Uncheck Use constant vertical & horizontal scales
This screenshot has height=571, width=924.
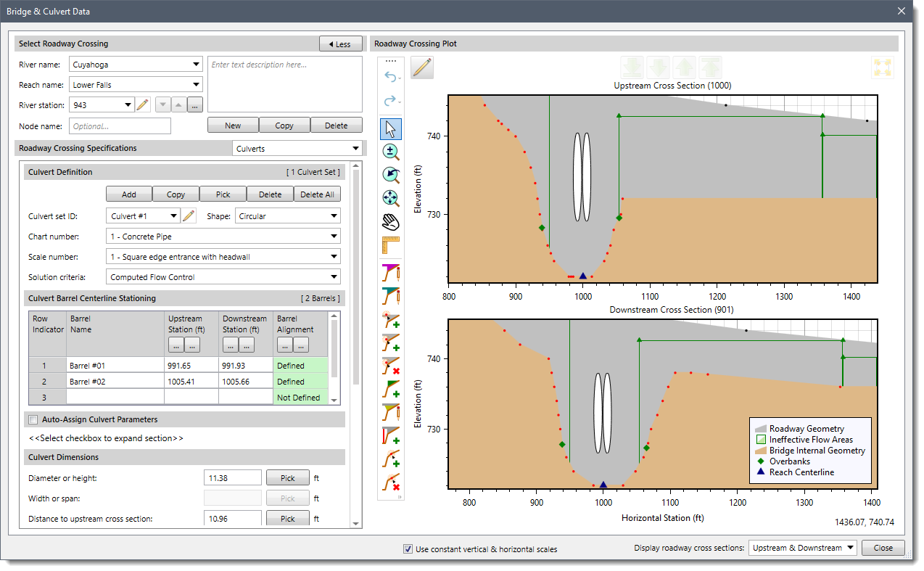(x=408, y=549)
